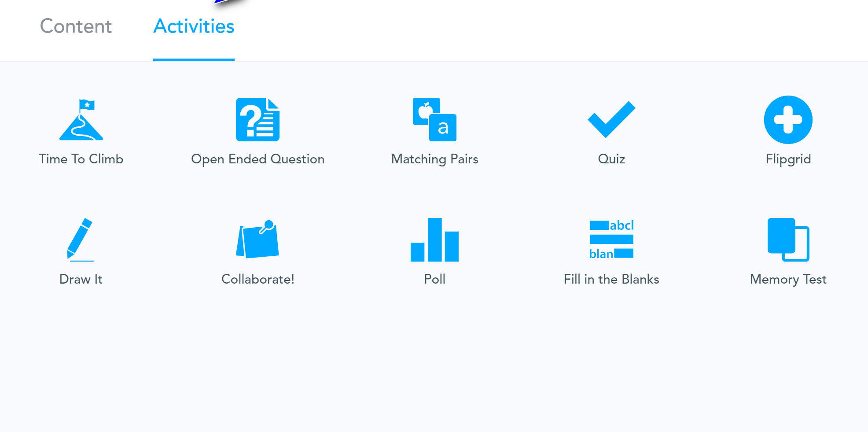
Task: Click the "Flipgrid" text label
Action: coord(788,159)
